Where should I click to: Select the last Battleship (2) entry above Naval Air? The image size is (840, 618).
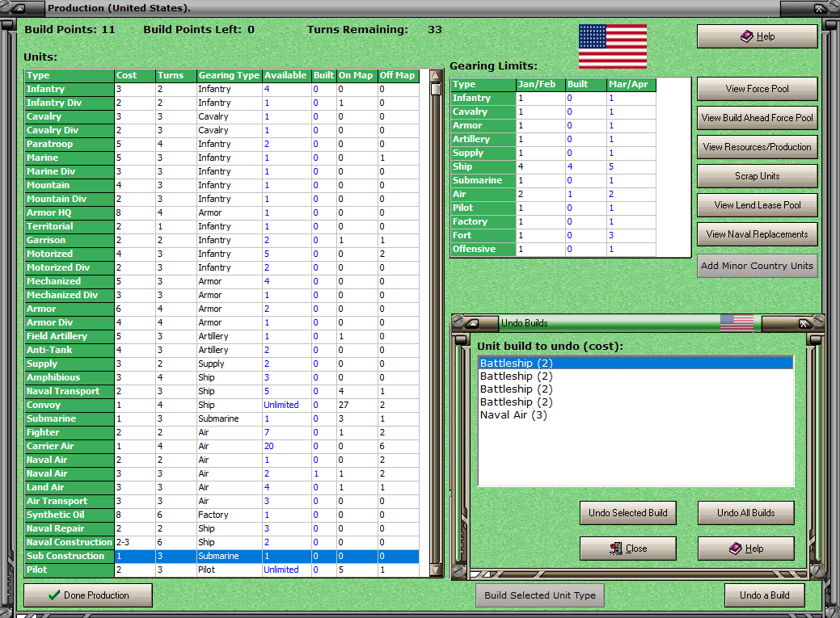(x=635, y=402)
